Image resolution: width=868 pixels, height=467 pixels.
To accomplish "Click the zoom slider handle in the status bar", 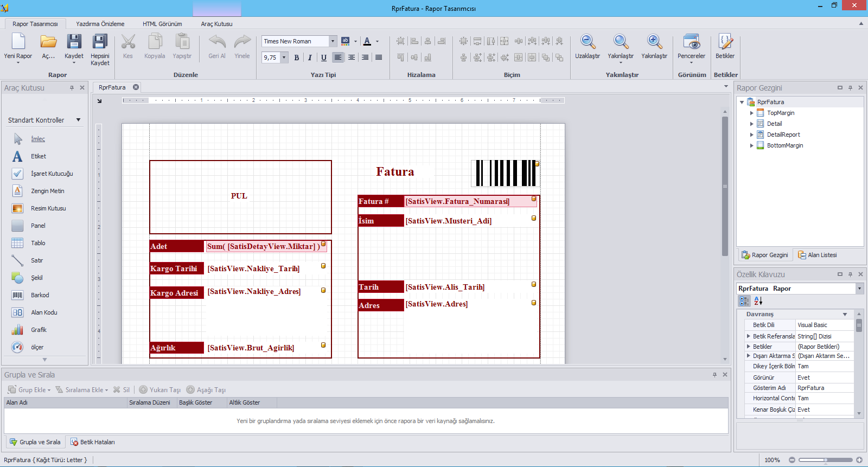I will [826, 460].
